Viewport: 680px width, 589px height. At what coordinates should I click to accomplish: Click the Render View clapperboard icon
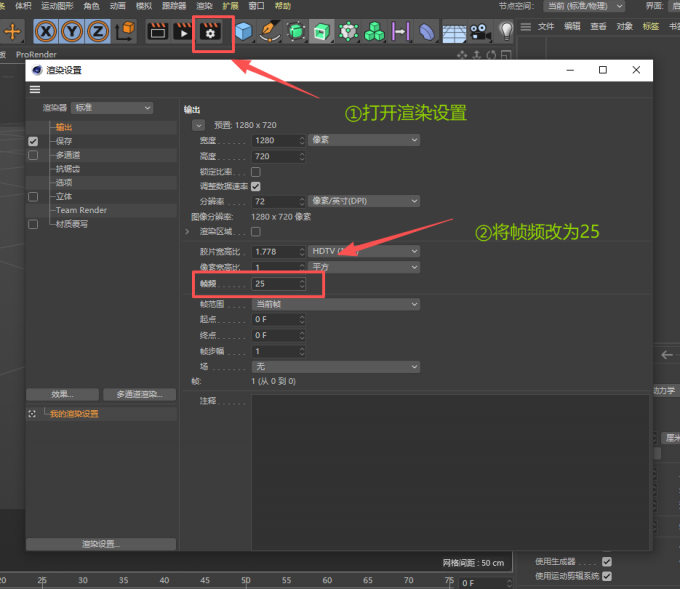point(158,31)
